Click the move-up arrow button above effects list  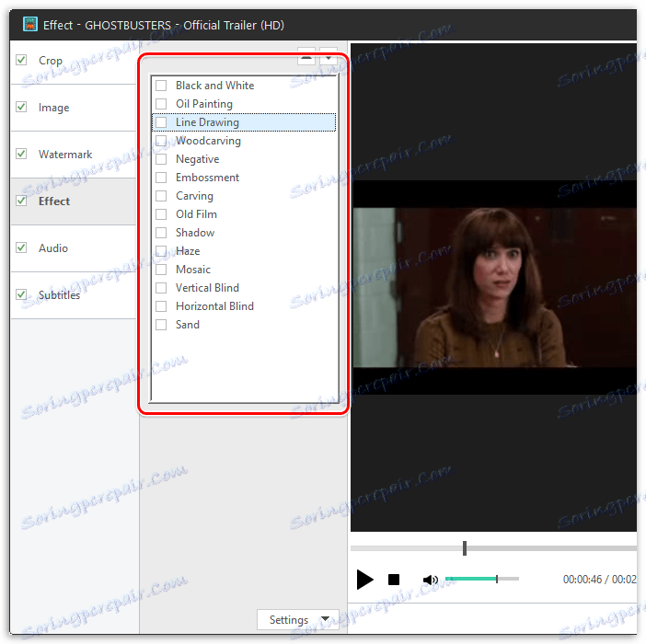306,57
